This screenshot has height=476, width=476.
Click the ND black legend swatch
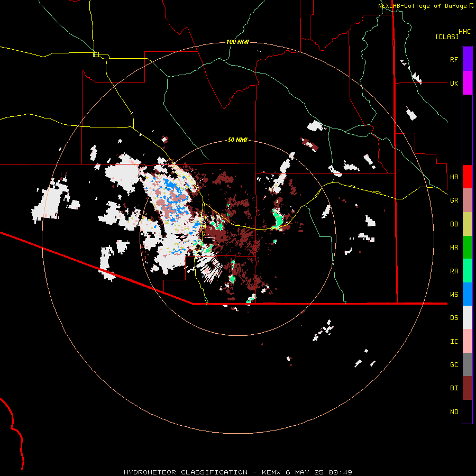(x=467, y=411)
